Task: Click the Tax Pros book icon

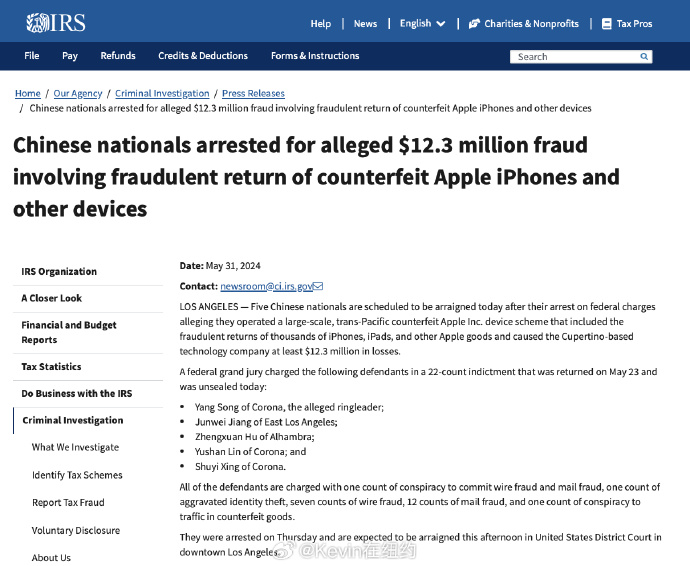Action: coord(606,24)
